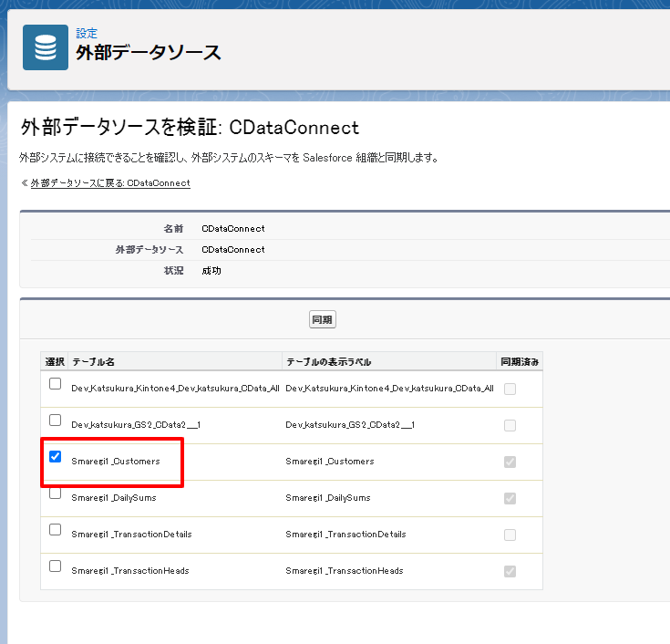
Task: Click the 外部データソース page title
Action: pyautogui.click(x=149, y=53)
